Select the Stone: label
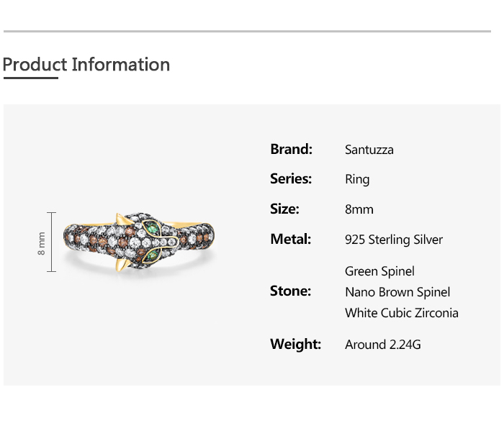The width and height of the screenshot is (504, 423). point(290,291)
